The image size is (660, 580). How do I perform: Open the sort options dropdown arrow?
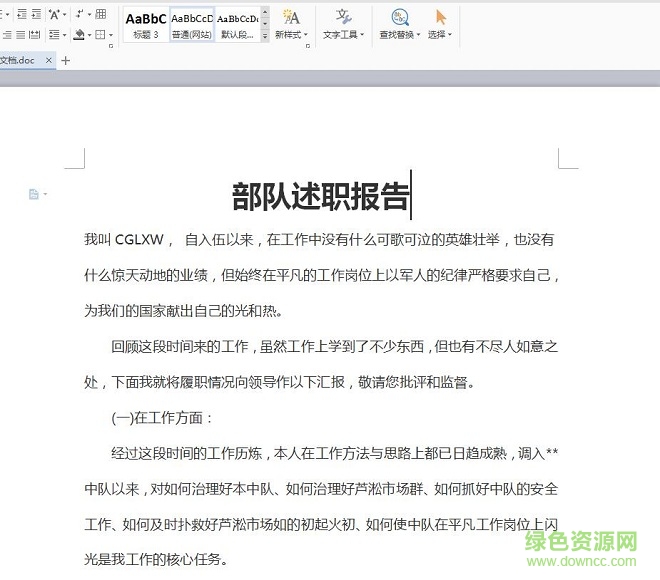[89, 14]
